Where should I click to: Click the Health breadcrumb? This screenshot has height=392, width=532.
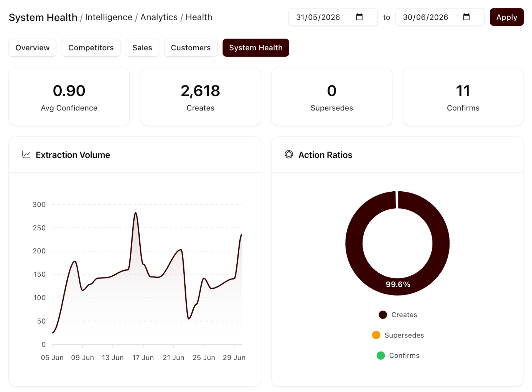click(x=199, y=17)
